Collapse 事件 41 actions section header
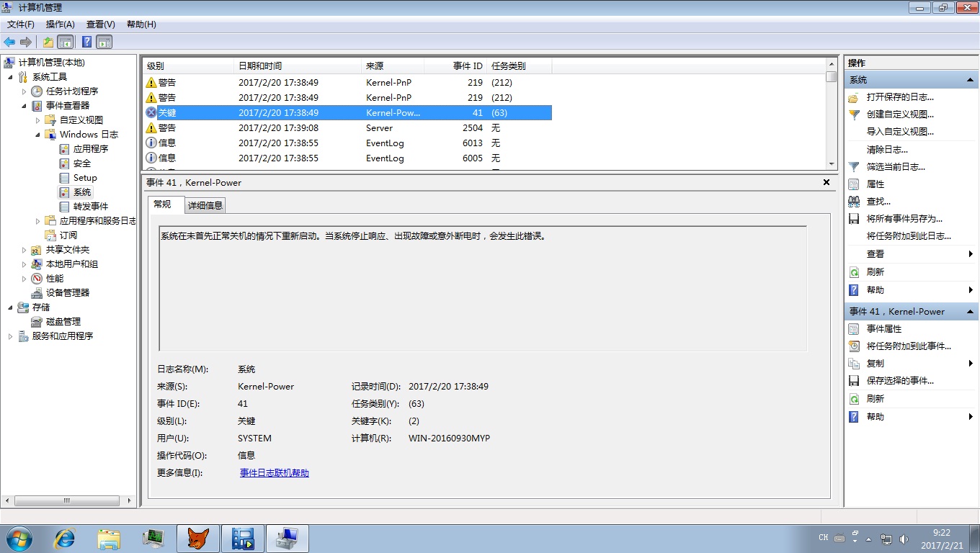The height and width of the screenshot is (553, 980). pyautogui.click(x=911, y=312)
